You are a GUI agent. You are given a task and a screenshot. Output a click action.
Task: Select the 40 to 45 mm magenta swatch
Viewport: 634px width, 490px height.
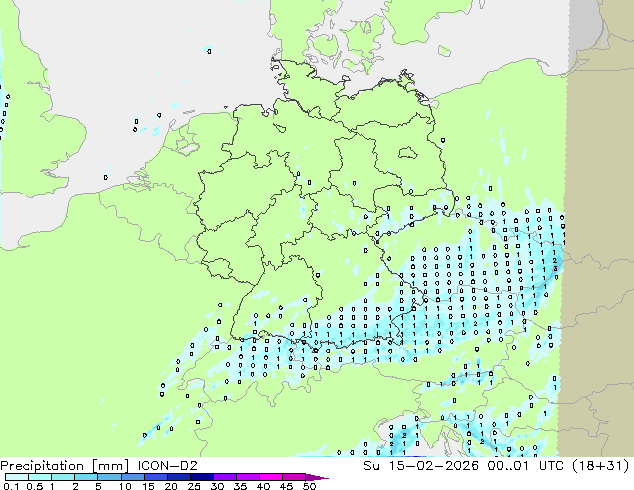coord(271,477)
